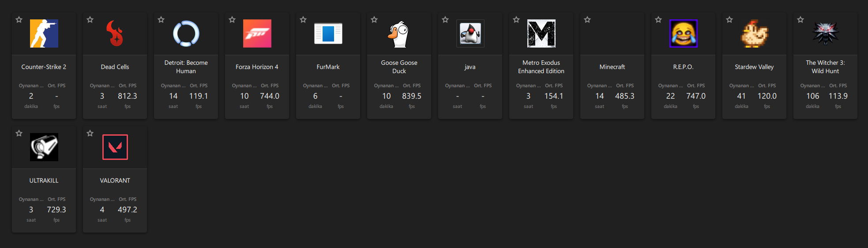Toggle the R.E.P.O. favorite star
868x248 pixels.
(x=658, y=19)
